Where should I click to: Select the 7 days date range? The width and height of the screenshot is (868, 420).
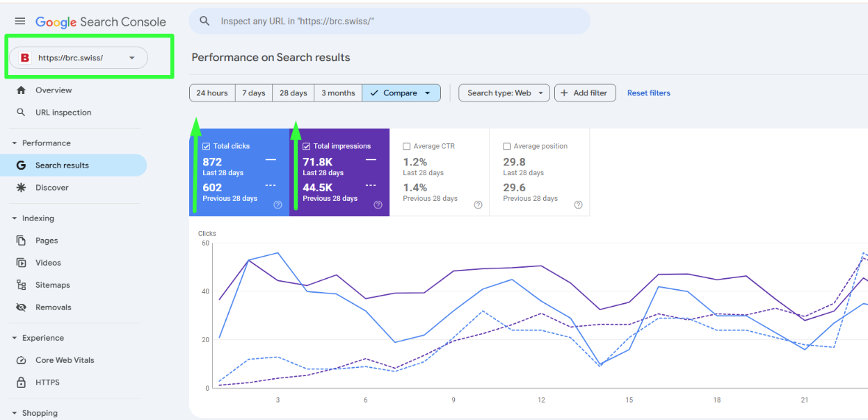click(x=253, y=93)
